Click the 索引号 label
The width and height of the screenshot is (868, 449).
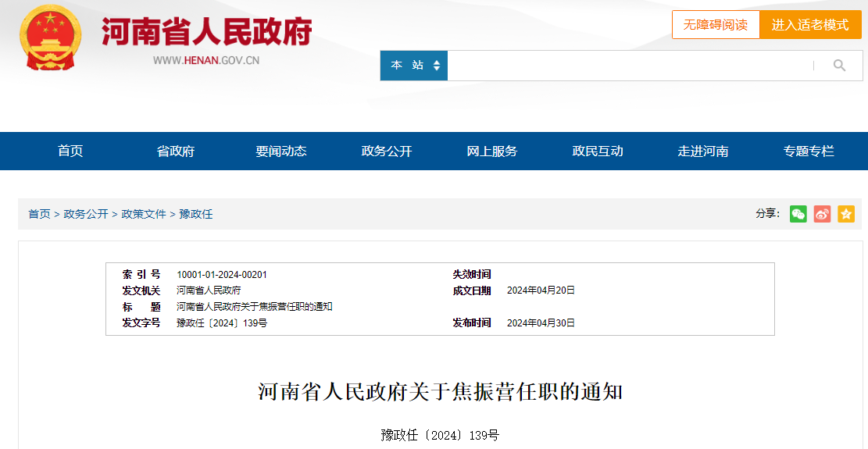[141, 275]
